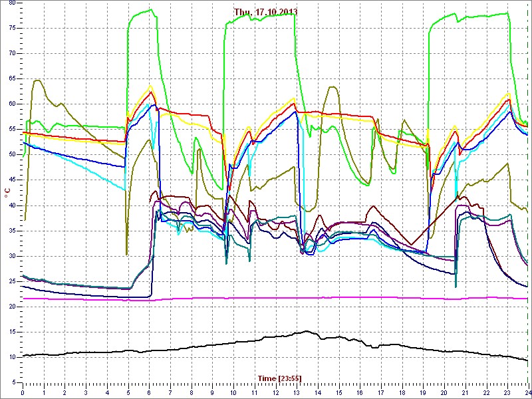Click hour 8 on the time axis
532x399 pixels.
pos(191,393)
